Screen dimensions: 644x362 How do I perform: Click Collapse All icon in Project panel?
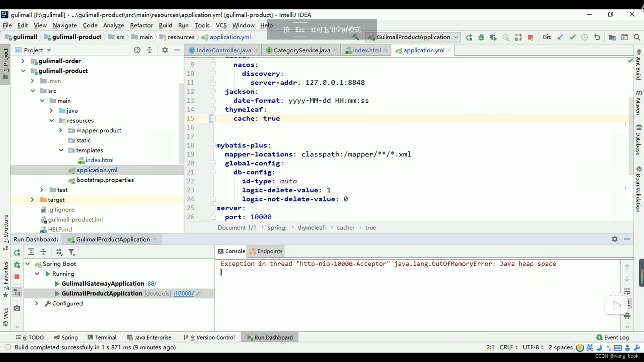(150, 50)
